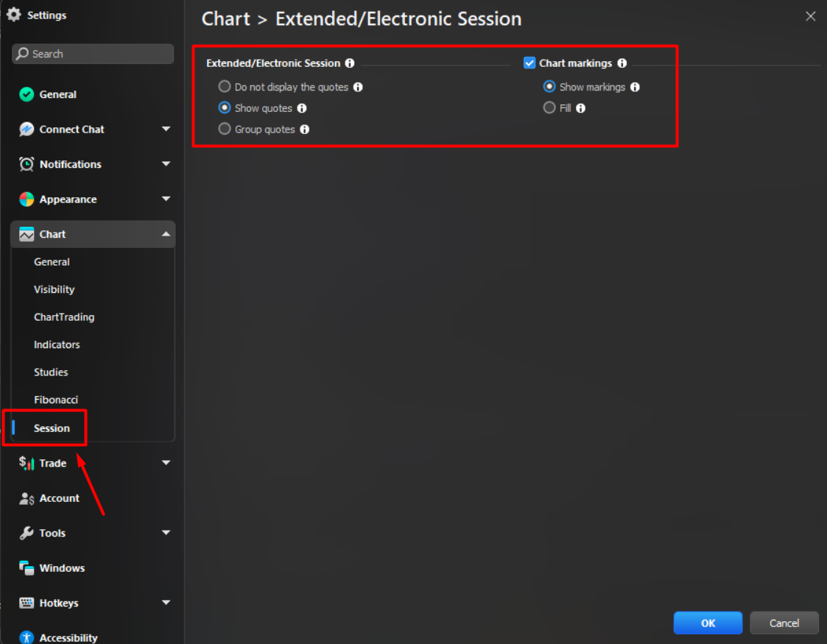
Task: Expand the Connect Chat dropdown arrow
Action: (166, 129)
